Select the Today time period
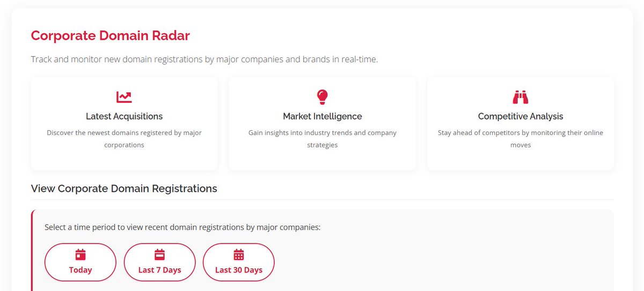 [80, 262]
